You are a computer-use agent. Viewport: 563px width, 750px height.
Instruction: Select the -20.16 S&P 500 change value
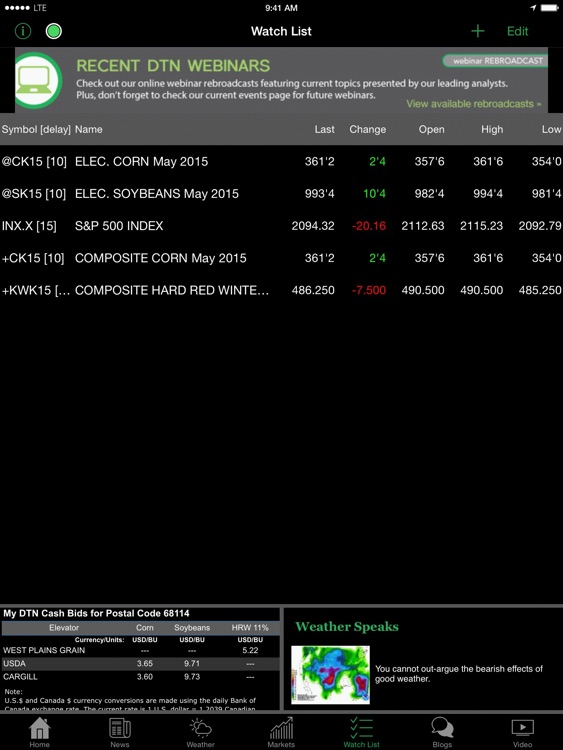click(x=369, y=225)
